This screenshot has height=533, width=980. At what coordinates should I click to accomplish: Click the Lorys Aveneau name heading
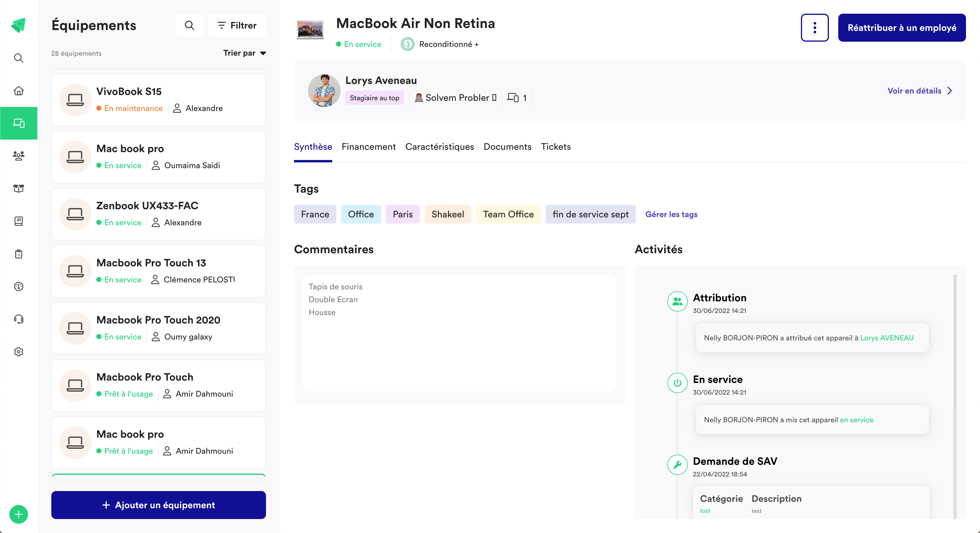click(x=381, y=81)
